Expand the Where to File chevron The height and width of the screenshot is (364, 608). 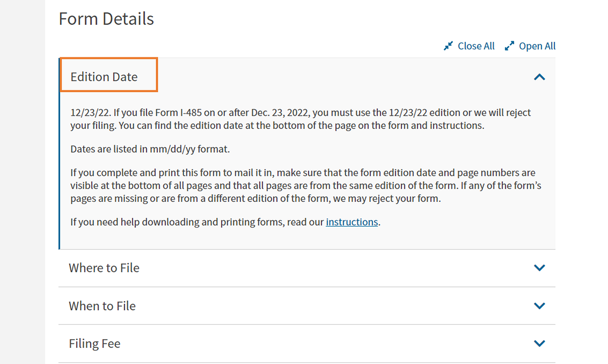point(539,268)
